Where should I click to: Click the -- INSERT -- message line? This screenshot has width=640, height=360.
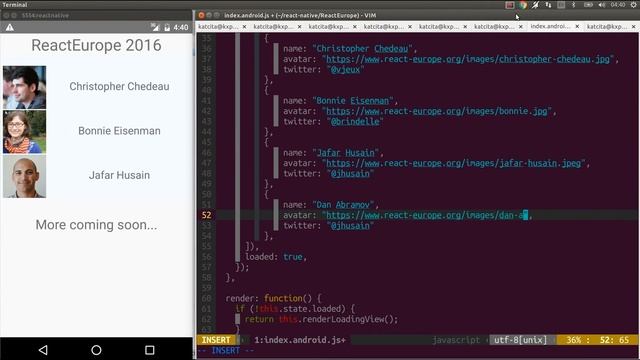click(x=226, y=351)
